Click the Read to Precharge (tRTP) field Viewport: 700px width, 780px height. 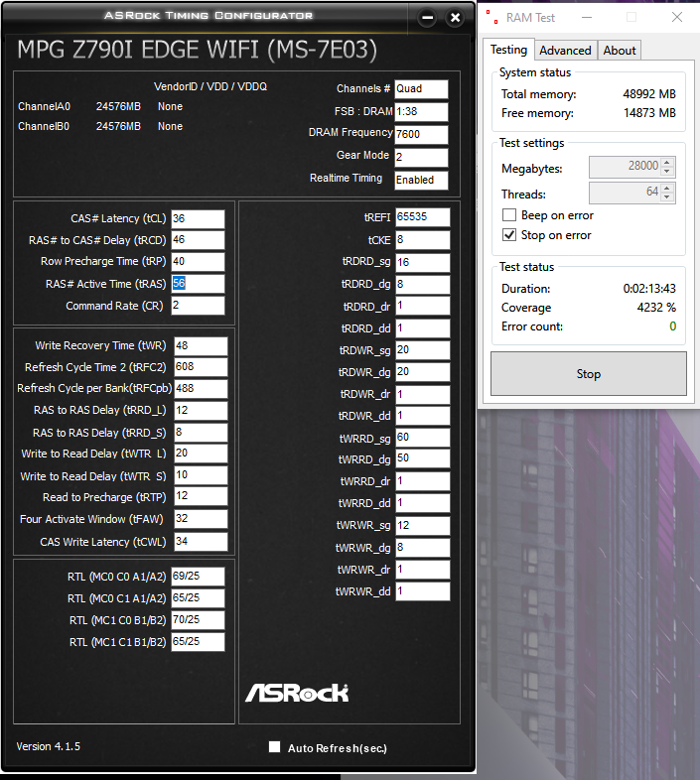201,496
